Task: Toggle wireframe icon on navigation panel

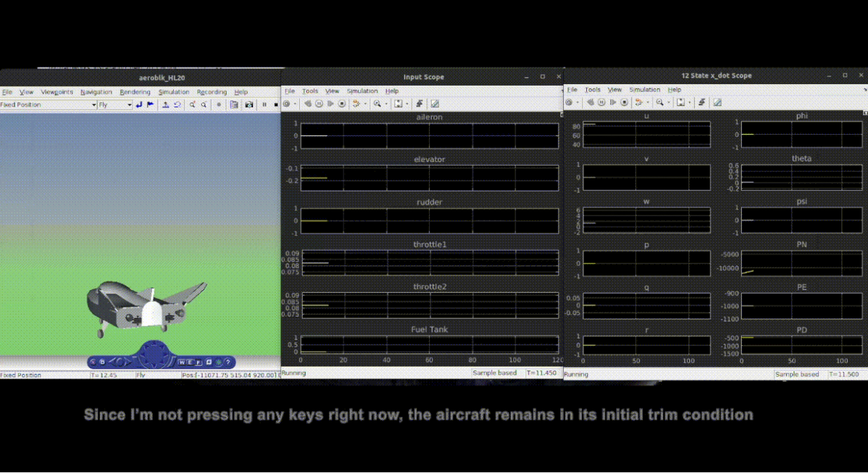Action: (x=209, y=362)
